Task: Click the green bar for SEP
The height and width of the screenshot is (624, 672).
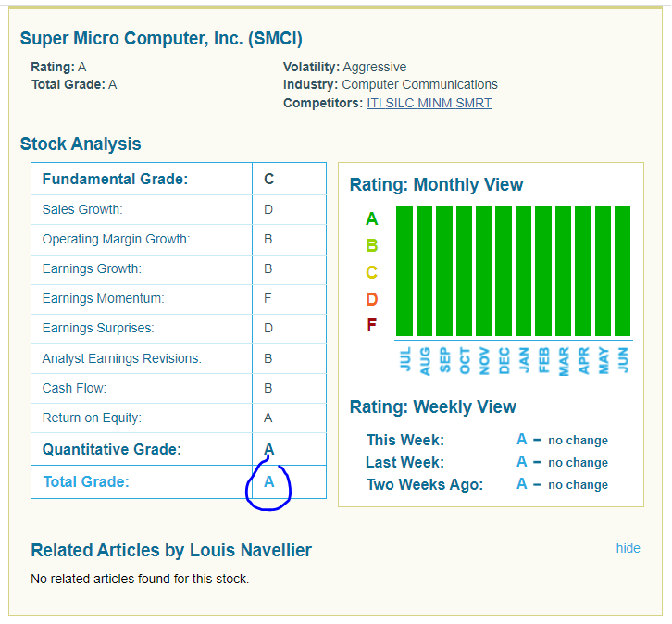Action: point(444,271)
